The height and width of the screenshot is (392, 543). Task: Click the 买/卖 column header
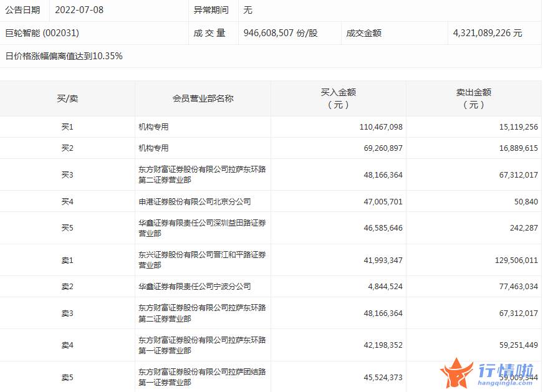(x=67, y=98)
